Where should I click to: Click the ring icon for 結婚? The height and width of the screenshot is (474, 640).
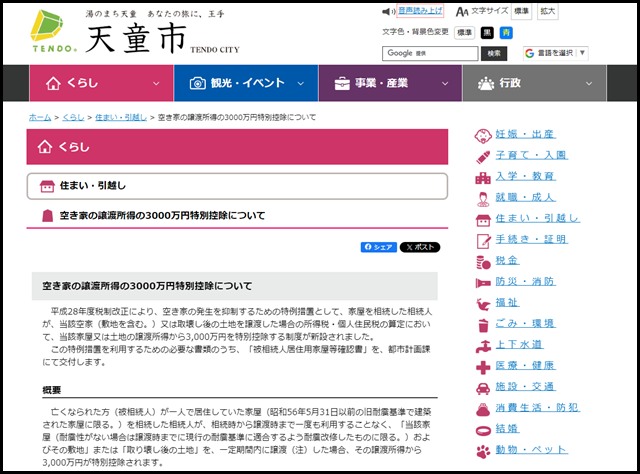[x=483, y=431]
